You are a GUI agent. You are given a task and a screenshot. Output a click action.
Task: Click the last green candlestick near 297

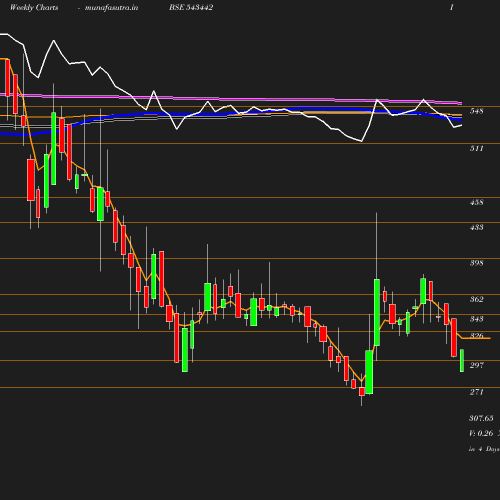click(462, 360)
